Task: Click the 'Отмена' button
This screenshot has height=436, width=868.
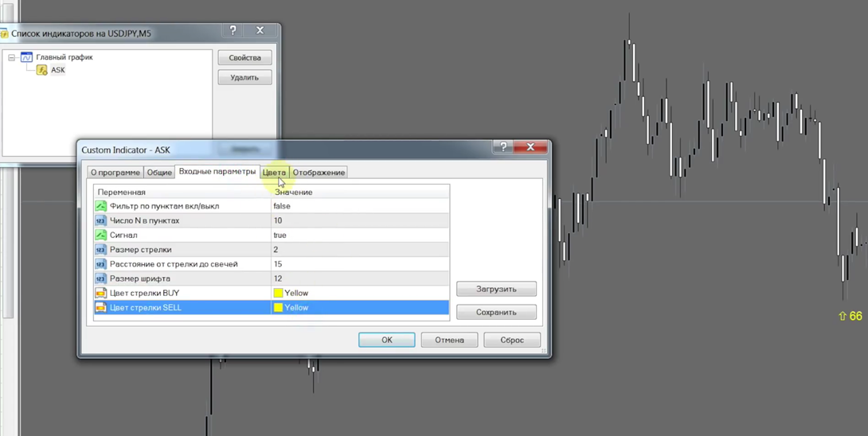Action: [x=449, y=340]
